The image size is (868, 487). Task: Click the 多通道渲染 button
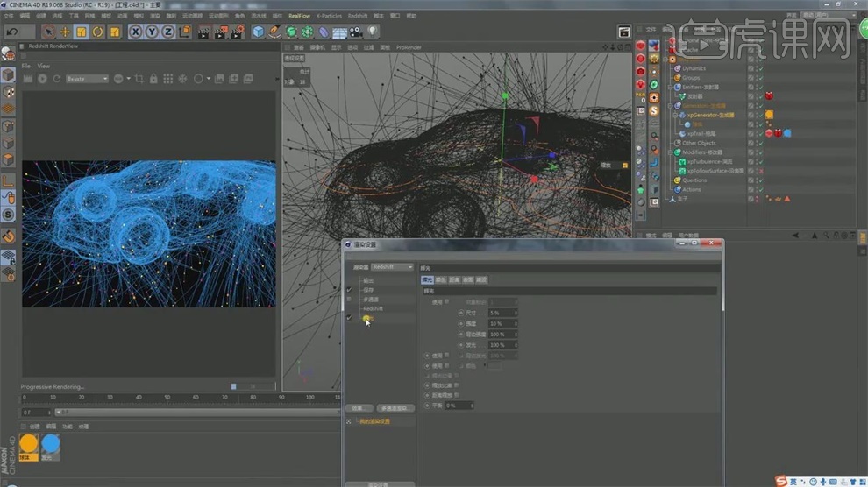(x=394, y=408)
